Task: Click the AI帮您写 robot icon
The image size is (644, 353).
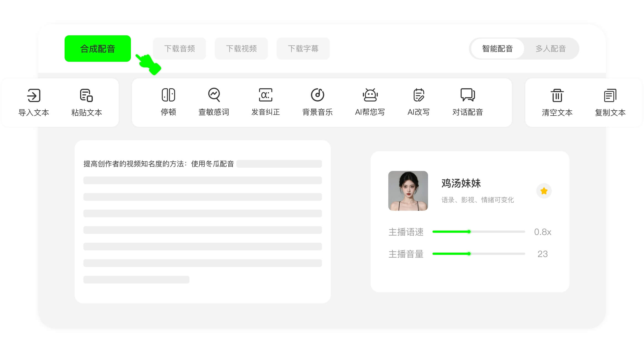Action: (x=370, y=95)
